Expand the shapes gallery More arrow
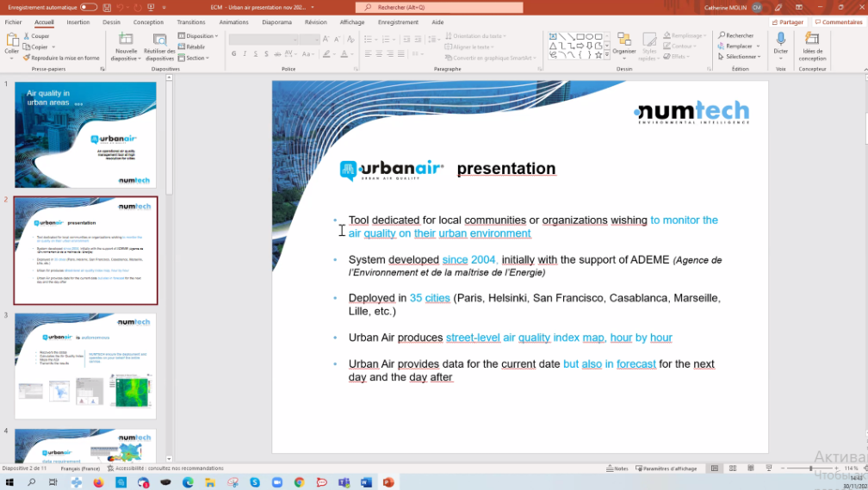 click(x=607, y=55)
